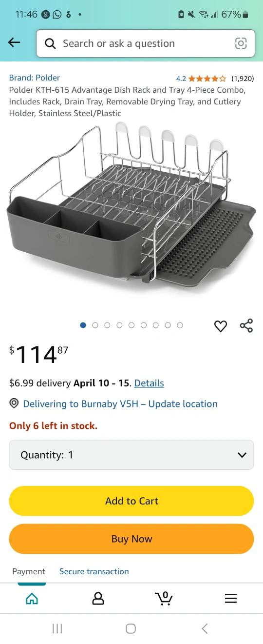Image resolution: width=263 pixels, height=644 pixels.
Task: Go to account profile icon
Action: point(98,599)
